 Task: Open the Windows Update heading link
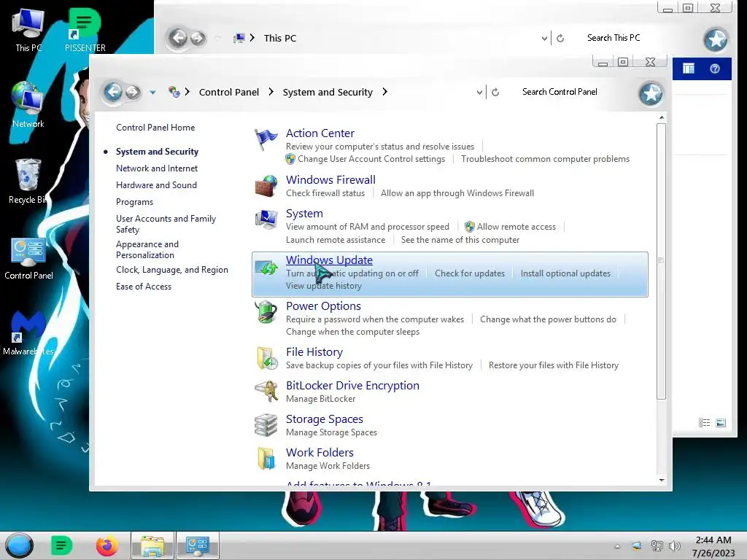click(329, 260)
